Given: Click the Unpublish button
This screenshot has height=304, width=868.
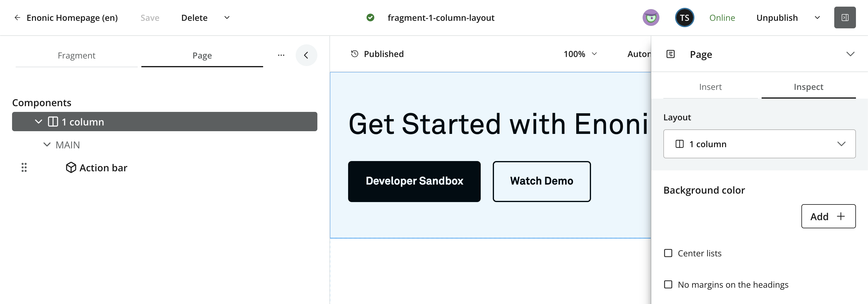Looking at the screenshot, I should tap(777, 17).
